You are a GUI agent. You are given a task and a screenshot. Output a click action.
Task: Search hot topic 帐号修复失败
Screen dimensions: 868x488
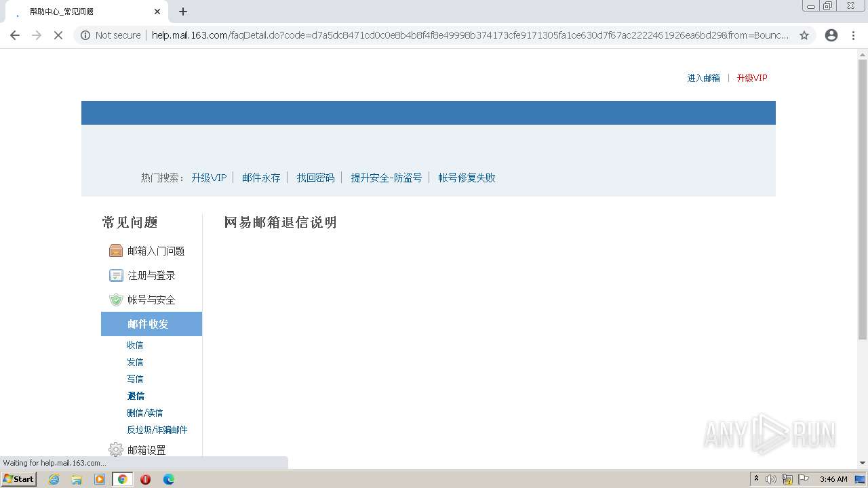(x=467, y=178)
